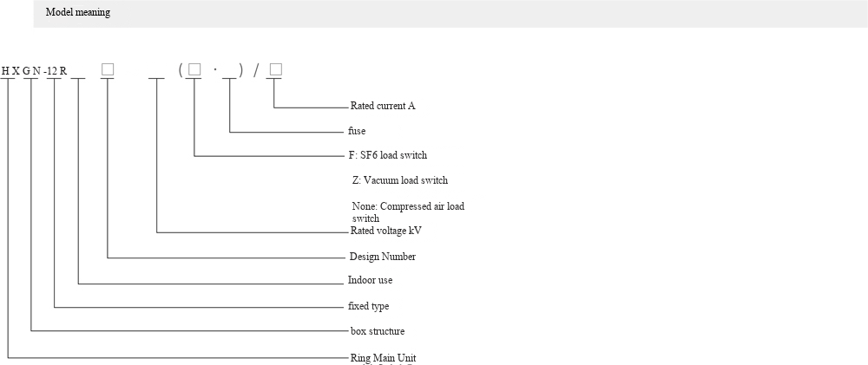This screenshot has width=868, height=365.
Task: Click the "Model meaning" header tab
Action: tap(78, 13)
